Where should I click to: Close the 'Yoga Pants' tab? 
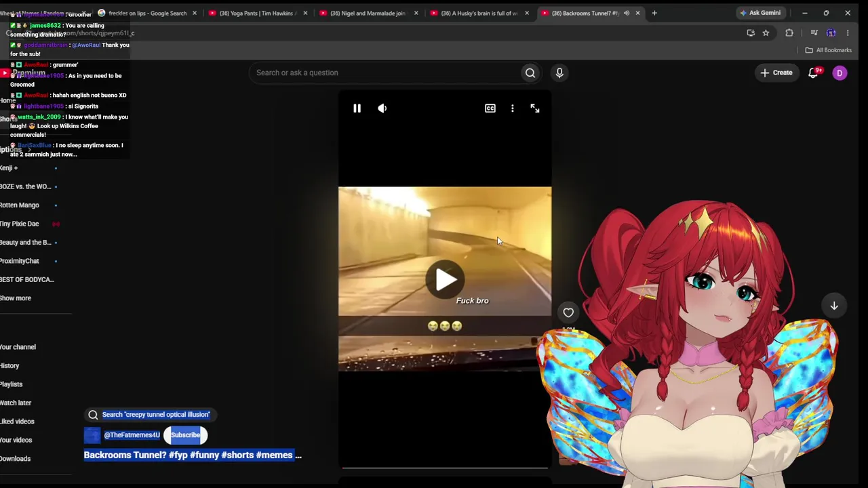(305, 13)
